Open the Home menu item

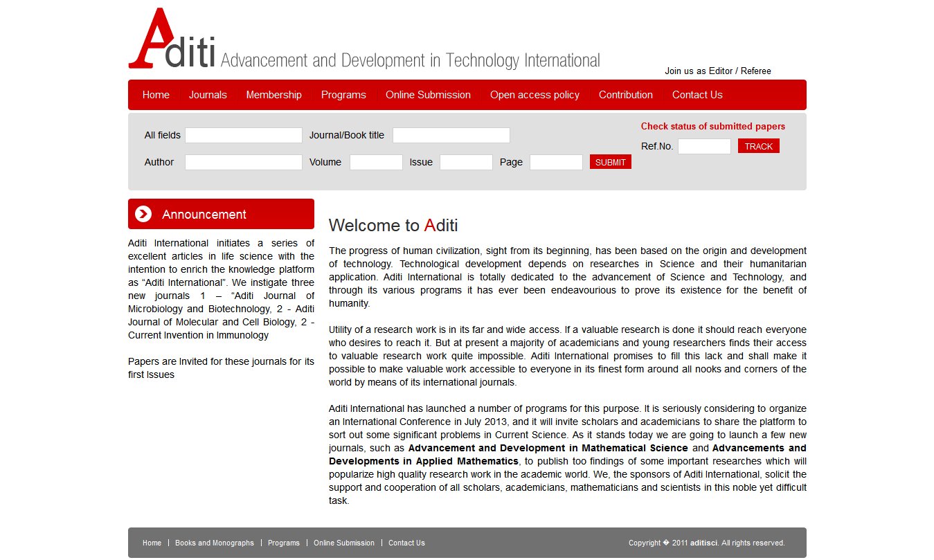point(156,95)
